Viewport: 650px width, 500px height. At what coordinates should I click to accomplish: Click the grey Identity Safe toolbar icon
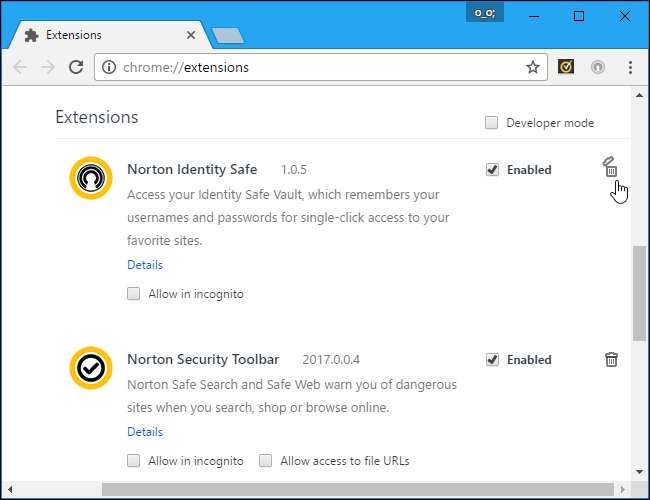click(x=598, y=68)
